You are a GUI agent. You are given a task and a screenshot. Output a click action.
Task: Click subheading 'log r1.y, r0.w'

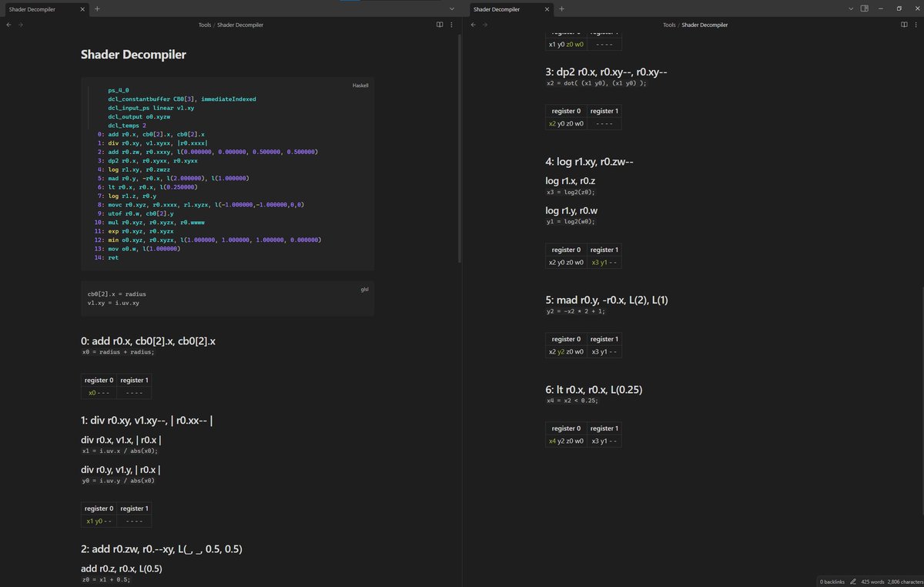click(x=571, y=210)
